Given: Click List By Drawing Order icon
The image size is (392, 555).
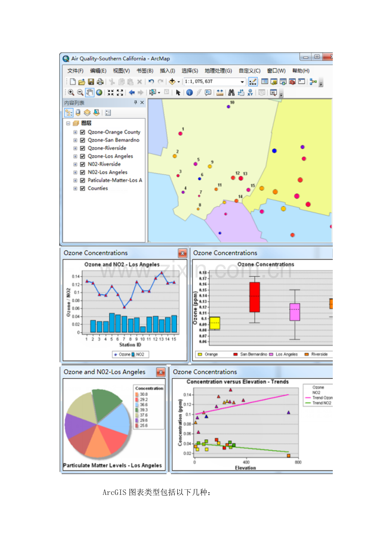Looking at the screenshot, I should tap(69, 113).
